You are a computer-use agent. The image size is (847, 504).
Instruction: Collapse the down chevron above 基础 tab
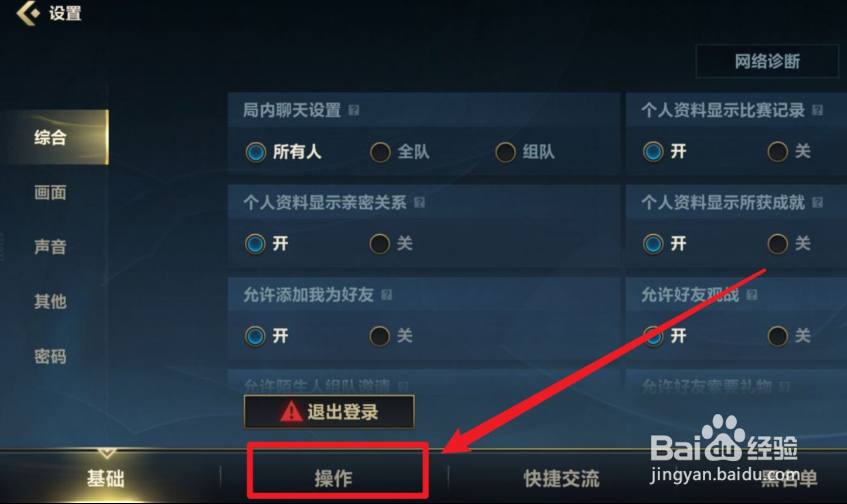(106, 452)
